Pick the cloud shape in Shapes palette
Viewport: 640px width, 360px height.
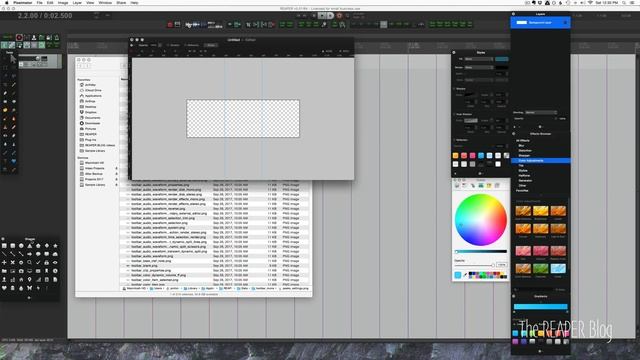(x=55, y=254)
